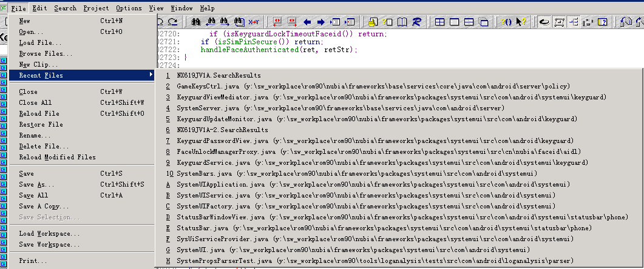Open the Window menu

coord(181,8)
